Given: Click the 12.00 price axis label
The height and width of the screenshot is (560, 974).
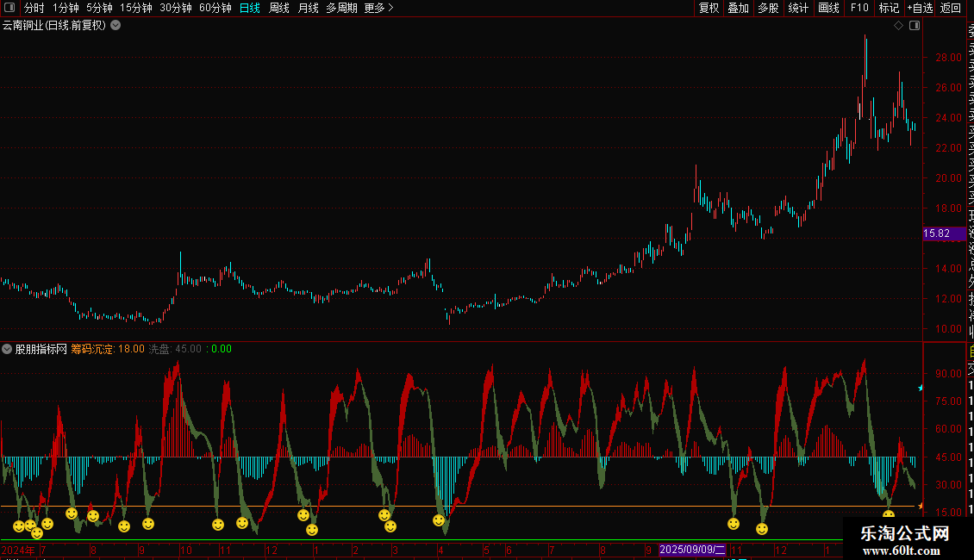Looking at the screenshot, I should (x=948, y=299).
